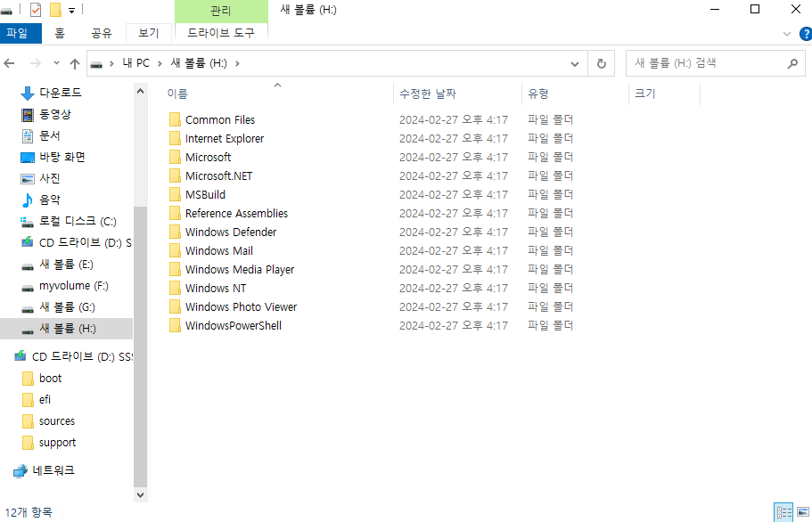Select the 관리 contextual tab header
This screenshot has width=812, height=522.
(x=221, y=11)
